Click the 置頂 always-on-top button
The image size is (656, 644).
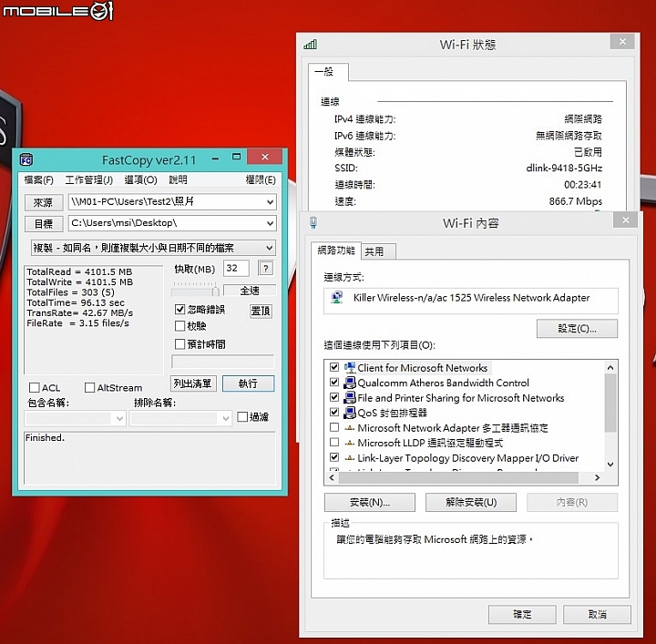coord(261,311)
